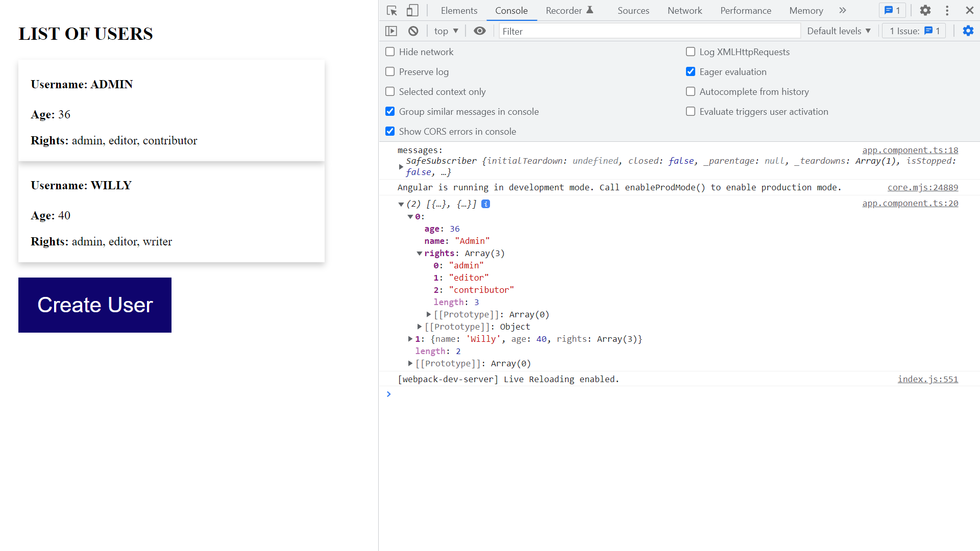Expand the SafeSubscriber object in console
The width and height of the screenshot is (980, 551).
401,167
